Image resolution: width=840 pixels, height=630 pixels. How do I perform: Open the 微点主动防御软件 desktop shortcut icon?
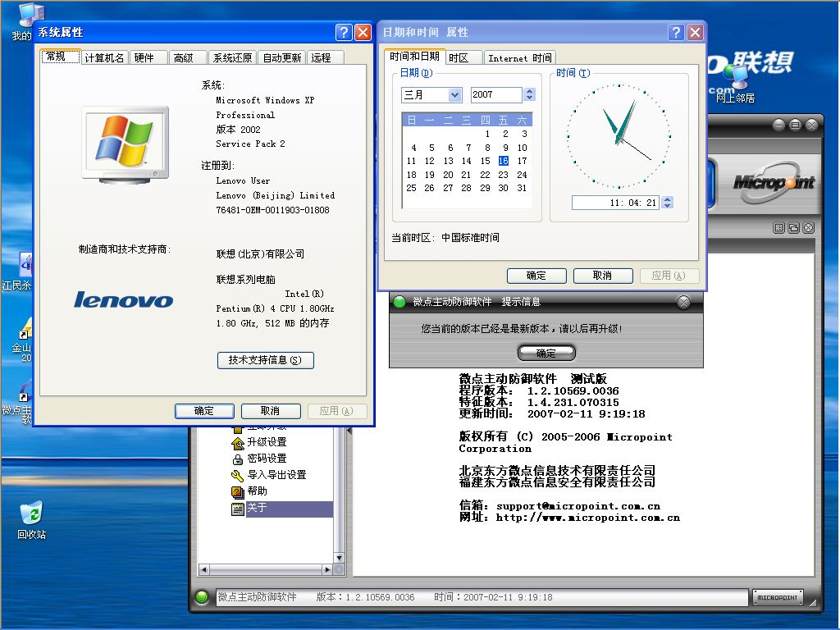[x=24, y=391]
